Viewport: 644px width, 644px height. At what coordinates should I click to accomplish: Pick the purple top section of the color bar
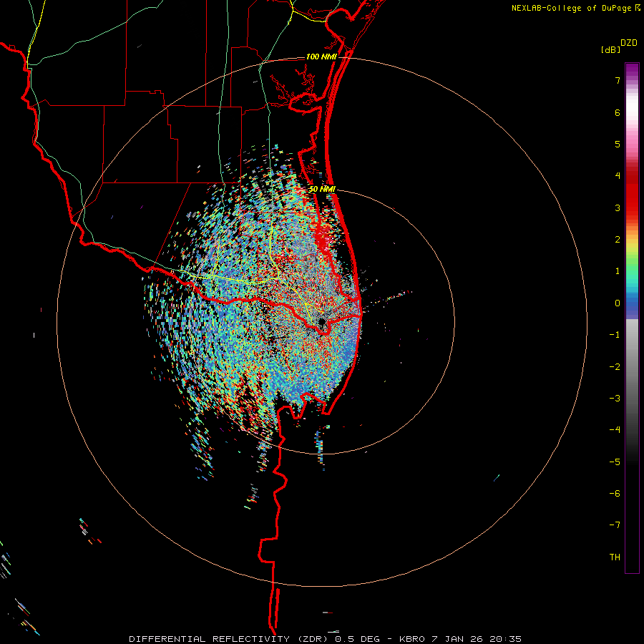point(632,71)
